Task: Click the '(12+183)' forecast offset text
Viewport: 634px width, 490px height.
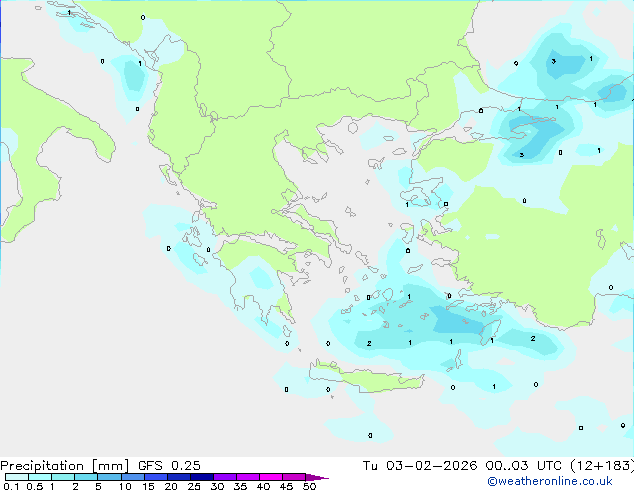Action: coord(602,466)
